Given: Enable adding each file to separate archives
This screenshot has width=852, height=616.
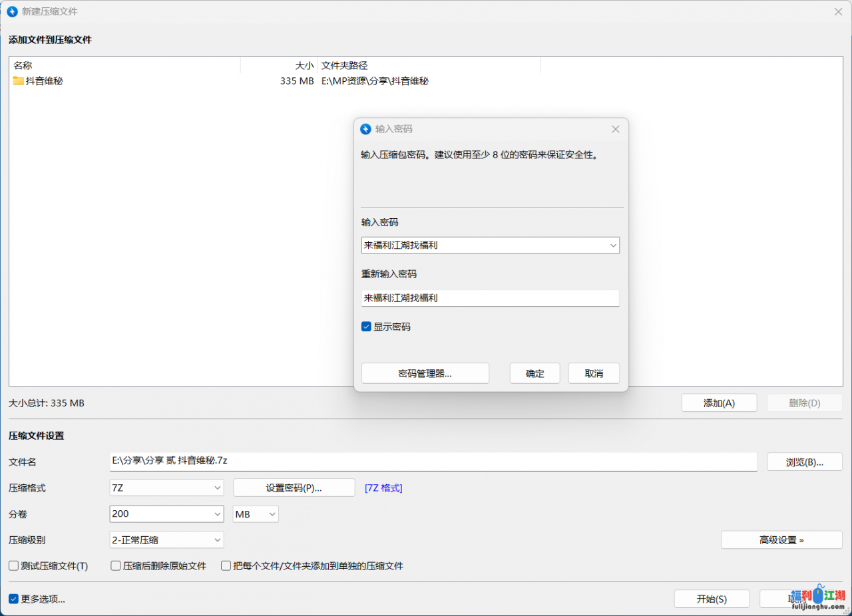Looking at the screenshot, I should [226, 565].
